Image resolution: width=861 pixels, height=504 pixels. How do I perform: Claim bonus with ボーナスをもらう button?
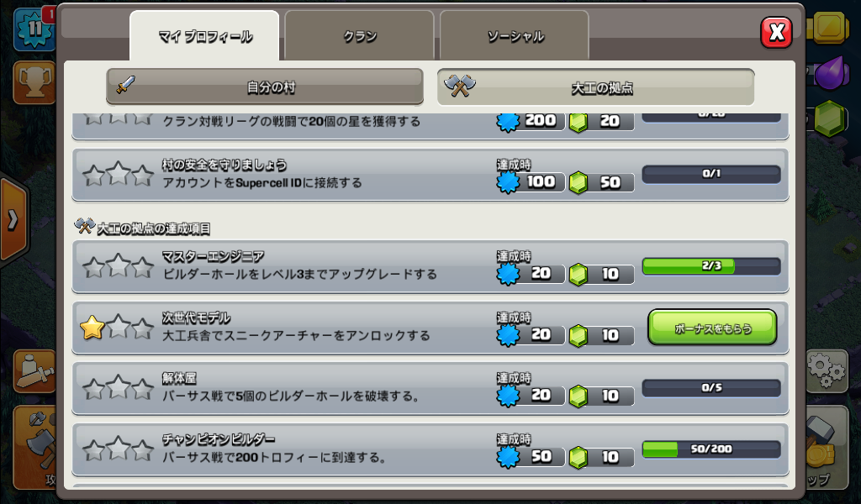coord(712,328)
